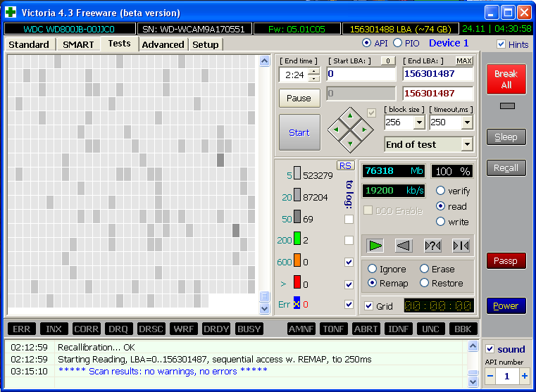Select the Ignore bad block action
536x392 pixels.
click(372, 269)
